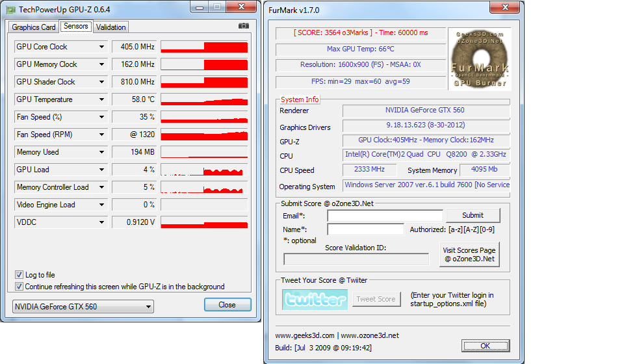Click the Twitter logo button
Screen dimensions: 624x364
(x=315, y=299)
